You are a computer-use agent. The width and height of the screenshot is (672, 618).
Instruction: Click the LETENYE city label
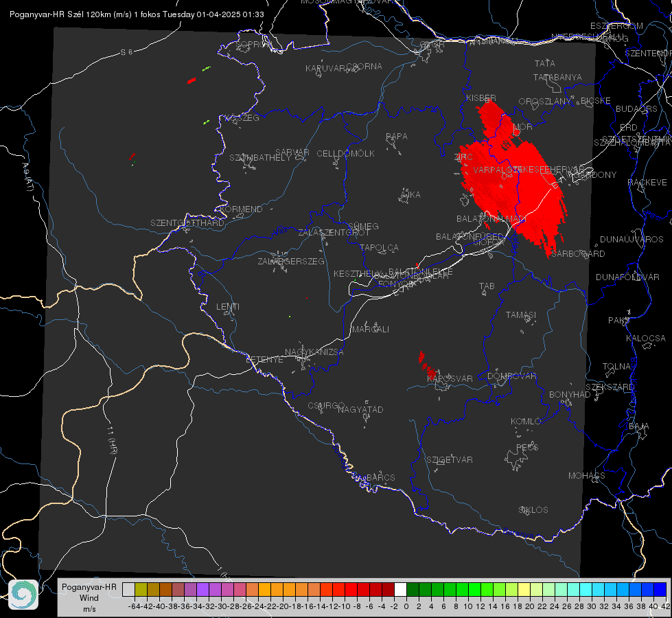click(264, 360)
